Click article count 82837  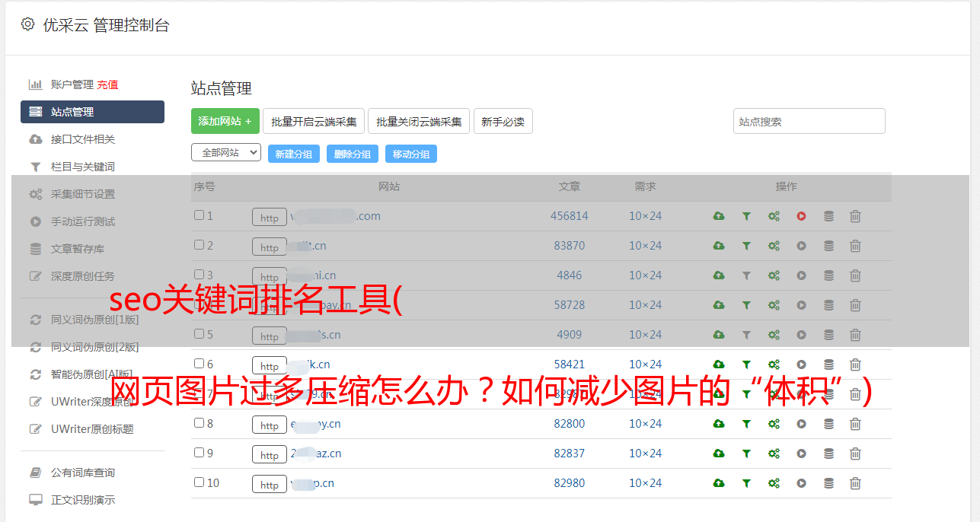click(x=570, y=454)
